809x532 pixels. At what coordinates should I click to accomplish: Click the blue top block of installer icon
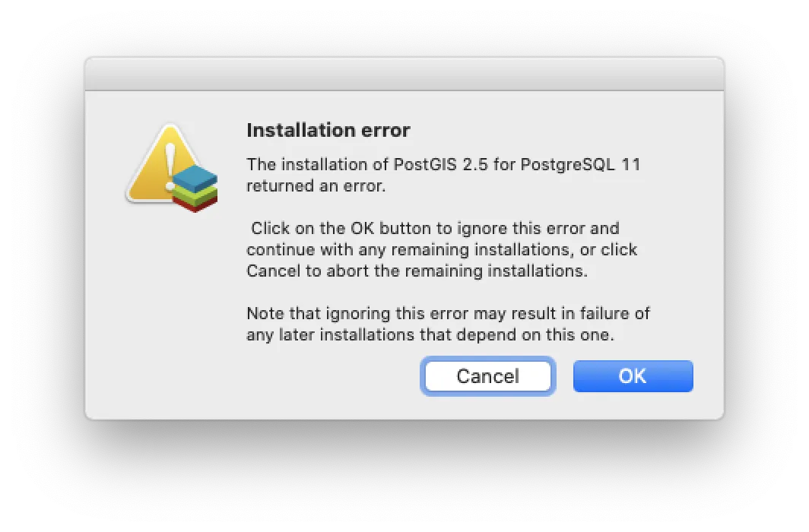click(x=195, y=176)
